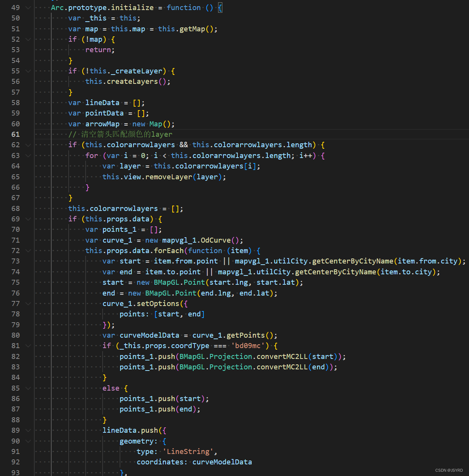Click 'coordinates' property on line 92
The width and height of the screenshot is (469, 476).
pos(160,462)
